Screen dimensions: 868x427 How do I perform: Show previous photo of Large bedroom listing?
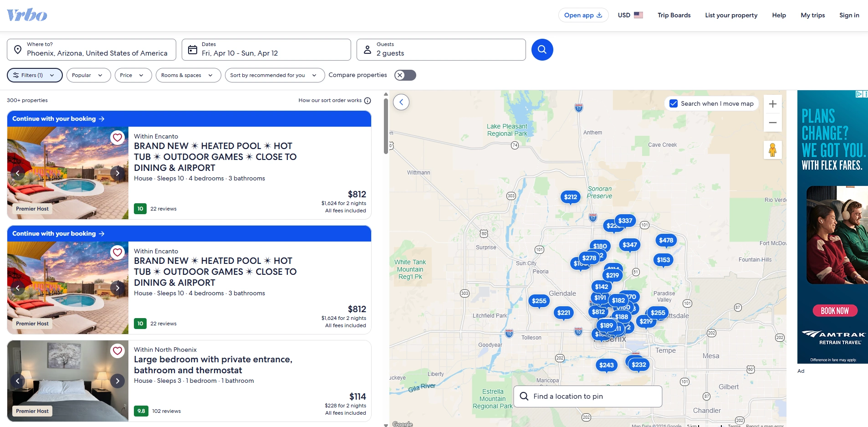[x=17, y=381]
